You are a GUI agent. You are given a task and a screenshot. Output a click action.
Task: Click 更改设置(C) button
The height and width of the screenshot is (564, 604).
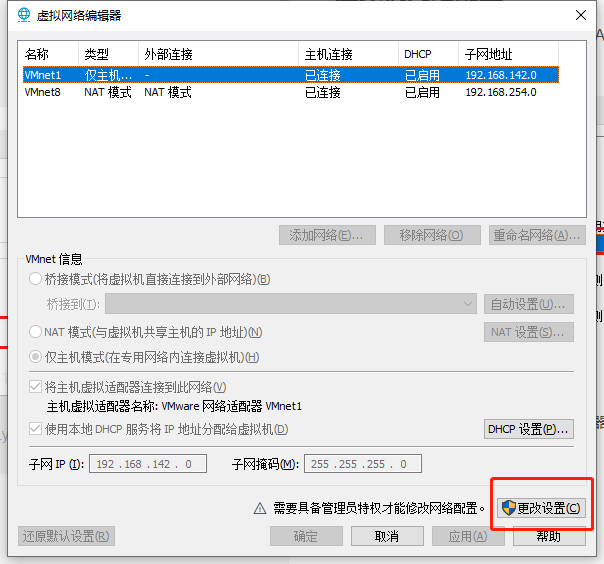pyautogui.click(x=541, y=508)
